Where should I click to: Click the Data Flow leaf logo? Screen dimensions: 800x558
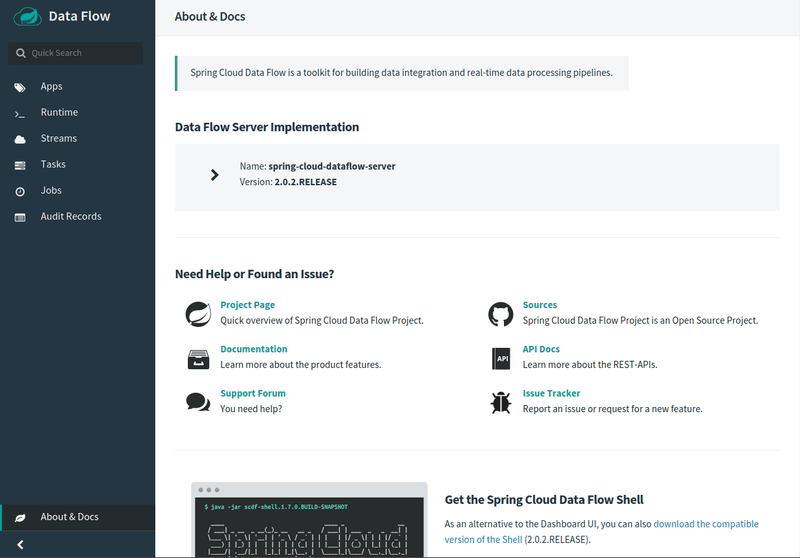tap(28, 16)
